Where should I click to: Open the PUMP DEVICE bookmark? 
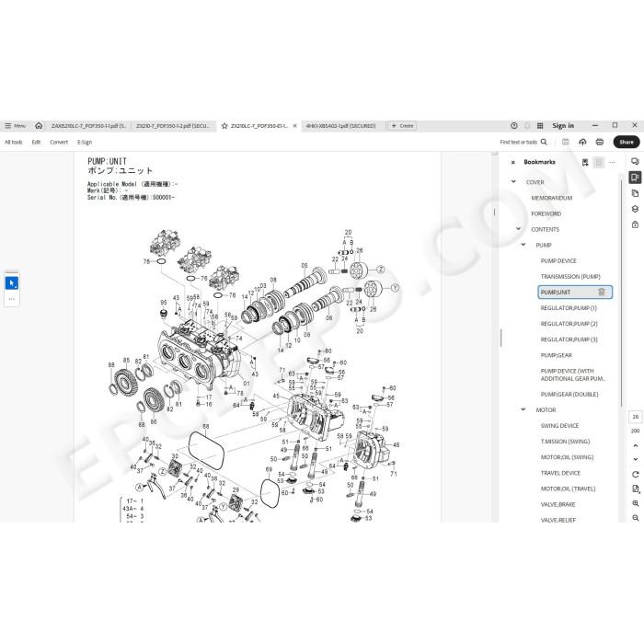coord(558,260)
